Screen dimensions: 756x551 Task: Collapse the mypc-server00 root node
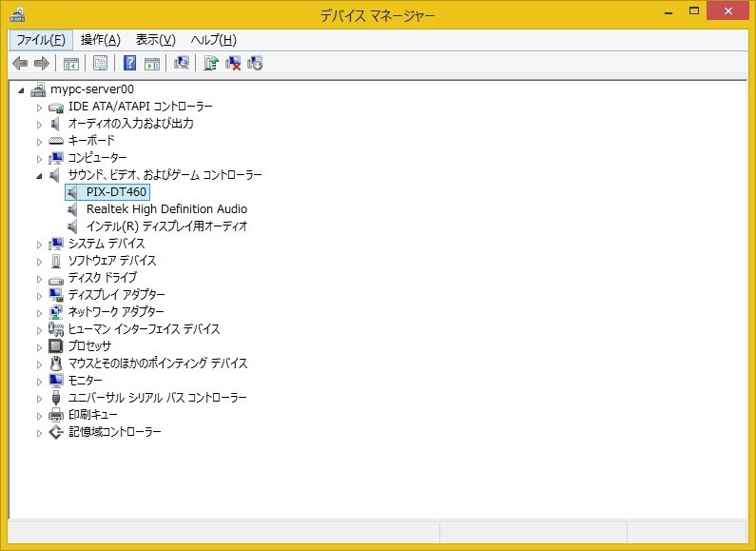(21, 90)
